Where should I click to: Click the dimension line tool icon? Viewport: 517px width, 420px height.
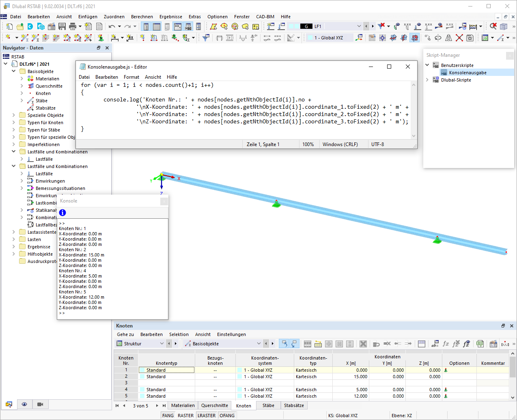tap(115, 38)
